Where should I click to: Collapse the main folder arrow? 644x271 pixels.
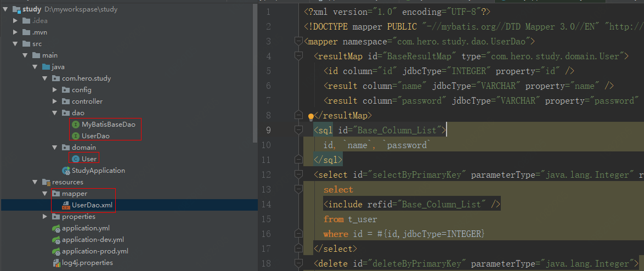(25, 55)
